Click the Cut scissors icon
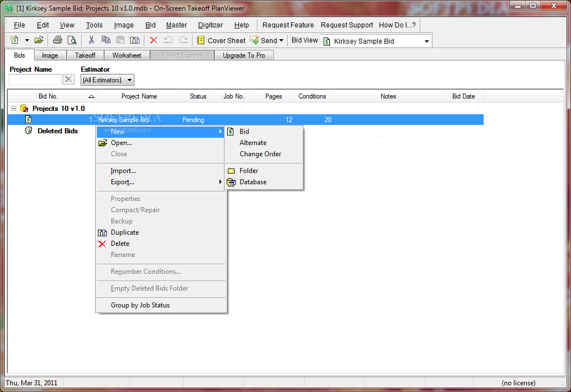Screen dimensions: 571x392 [x=91, y=40]
